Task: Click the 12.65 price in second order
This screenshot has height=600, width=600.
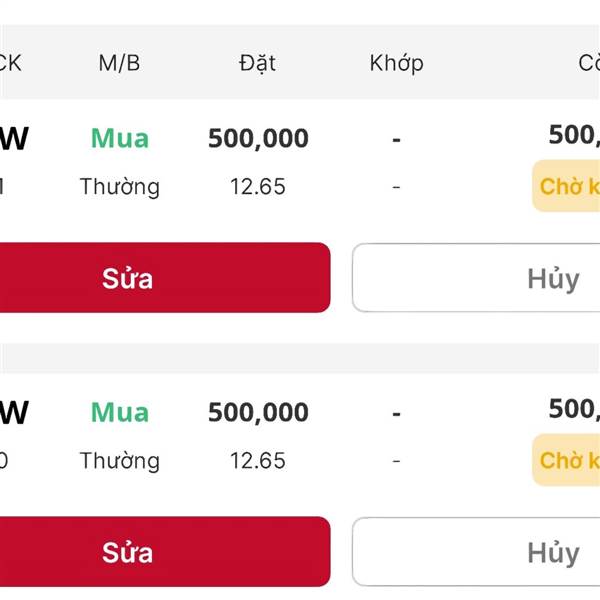Action: [258, 461]
